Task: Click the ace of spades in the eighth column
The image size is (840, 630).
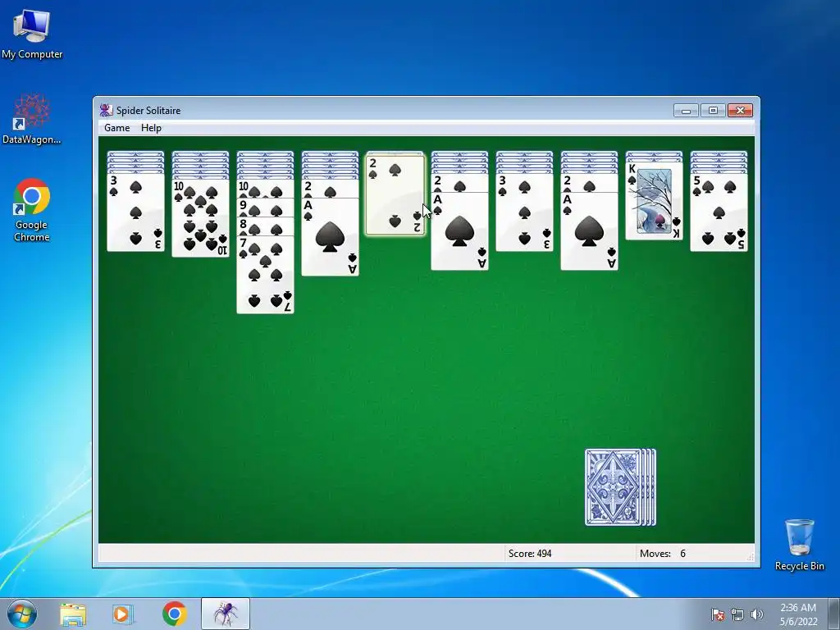Action: (589, 231)
